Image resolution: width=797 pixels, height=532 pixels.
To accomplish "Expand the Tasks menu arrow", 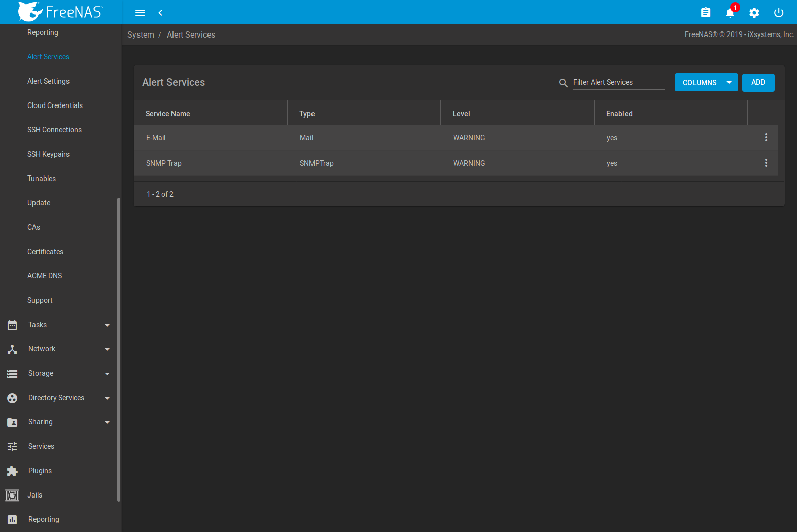I will coord(107,325).
